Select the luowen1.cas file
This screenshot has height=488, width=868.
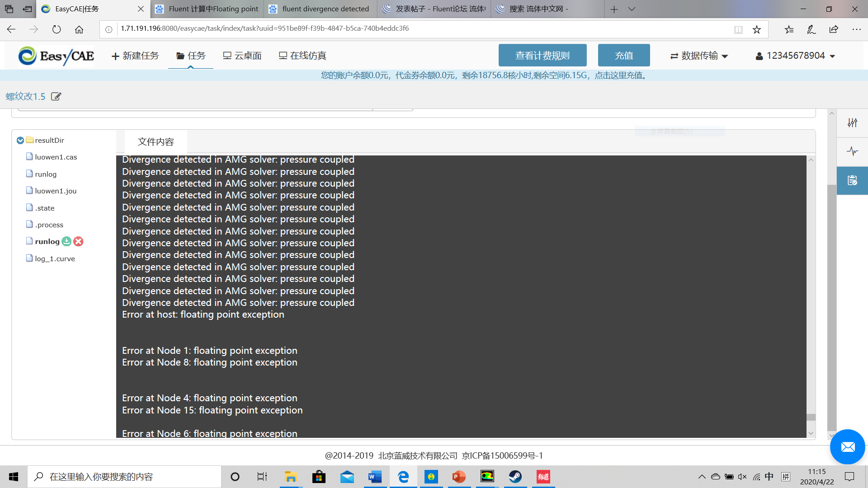click(56, 157)
